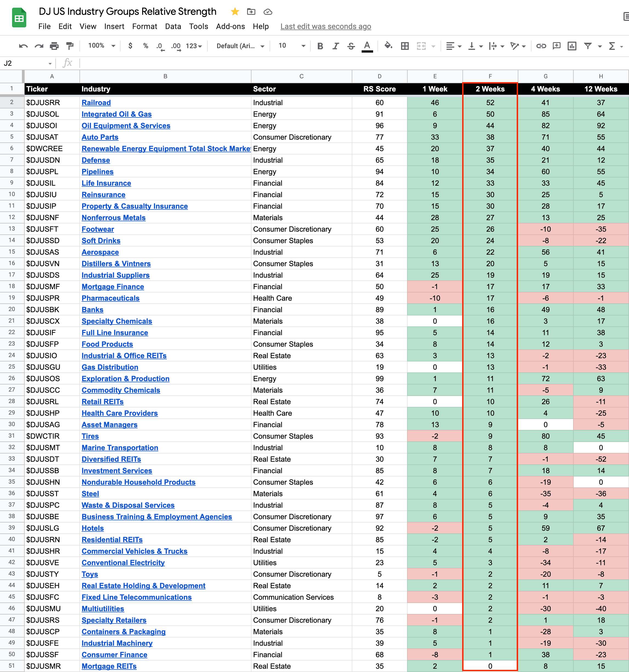Click the insert link icon
629x672 pixels.
click(x=541, y=46)
